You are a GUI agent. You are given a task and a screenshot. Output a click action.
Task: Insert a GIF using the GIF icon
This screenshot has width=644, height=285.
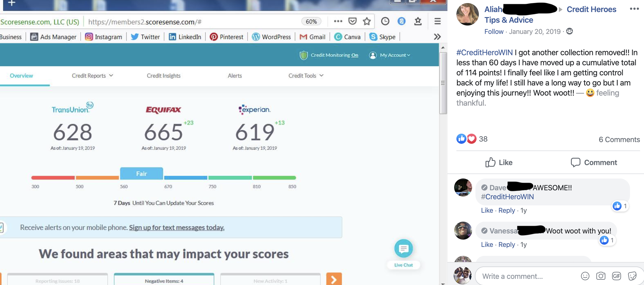(x=617, y=276)
